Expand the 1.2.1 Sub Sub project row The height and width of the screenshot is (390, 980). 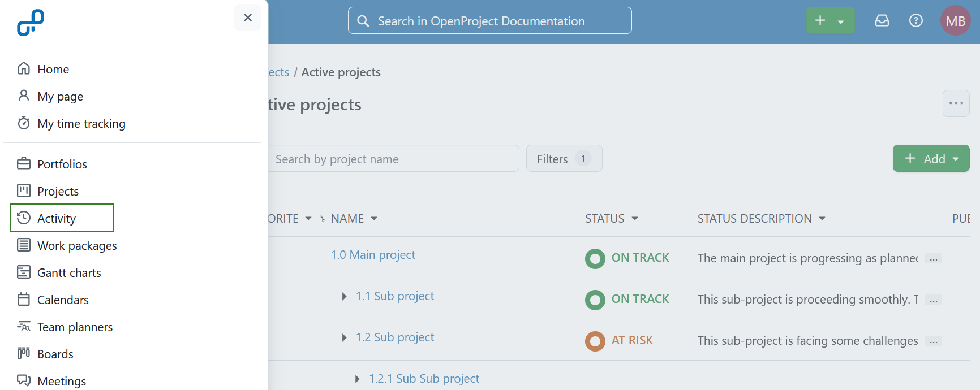(357, 379)
